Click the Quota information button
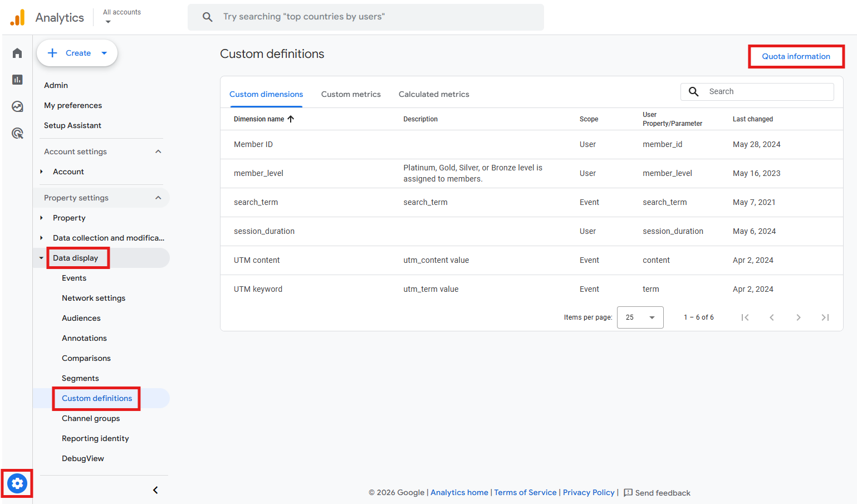 coord(796,56)
